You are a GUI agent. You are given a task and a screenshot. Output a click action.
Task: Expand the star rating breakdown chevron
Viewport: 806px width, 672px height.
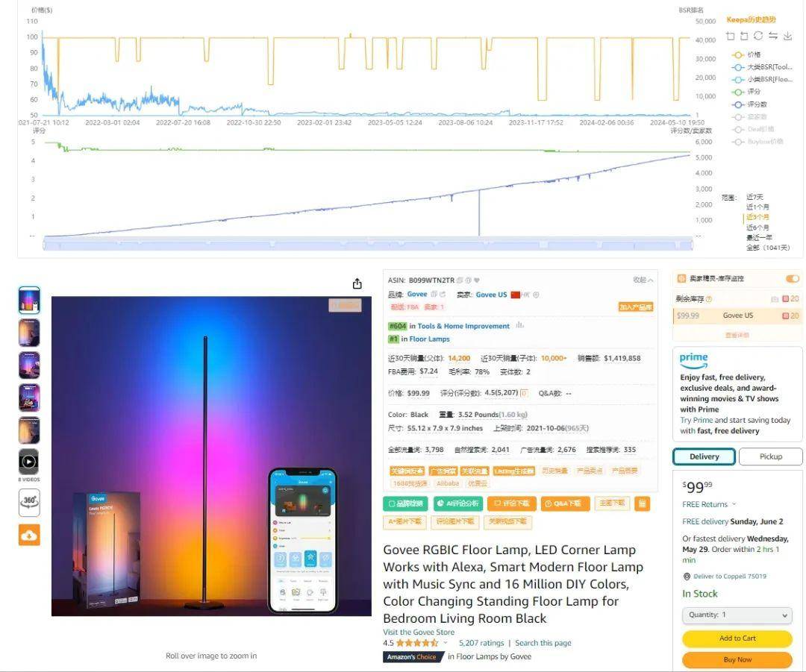click(x=445, y=643)
